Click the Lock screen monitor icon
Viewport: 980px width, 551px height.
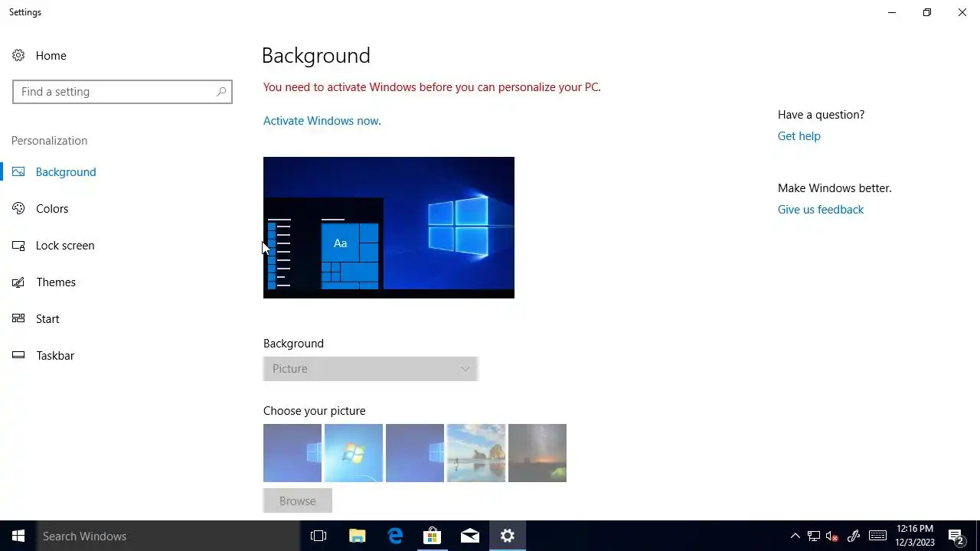[x=18, y=245]
